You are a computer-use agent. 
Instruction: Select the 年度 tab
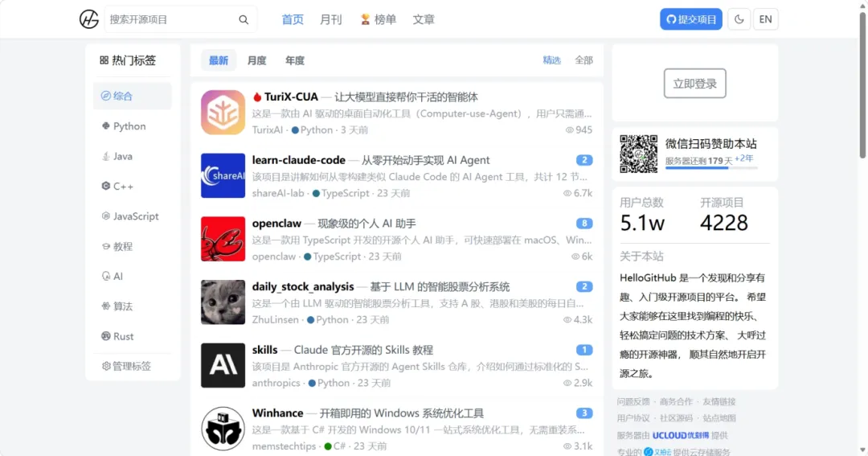pos(294,60)
